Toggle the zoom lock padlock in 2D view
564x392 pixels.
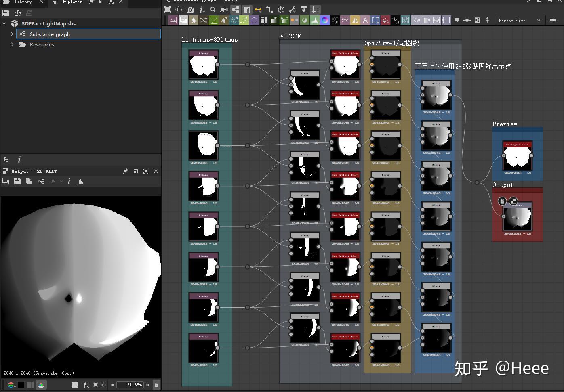pyautogui.click(x=156, y=385)
